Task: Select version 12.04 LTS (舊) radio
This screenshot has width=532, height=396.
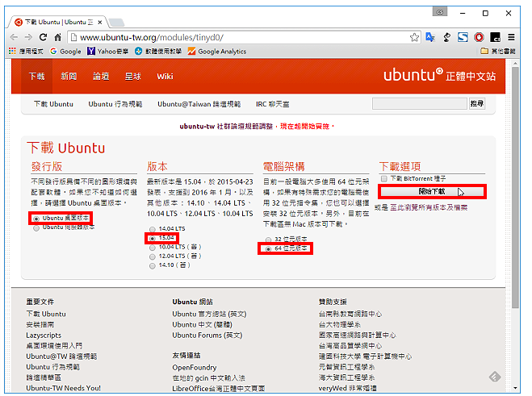Action: (153, 256)
